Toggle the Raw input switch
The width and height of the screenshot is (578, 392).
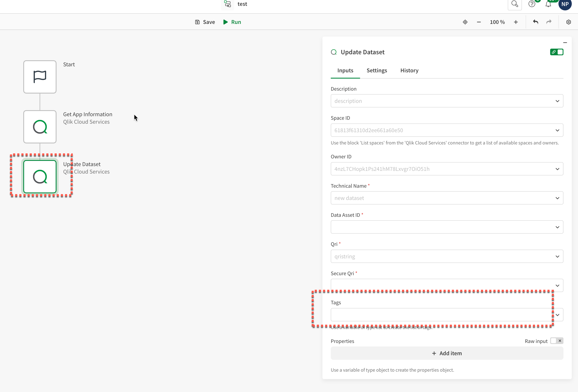pyautogui.click(x=557, y=341)
